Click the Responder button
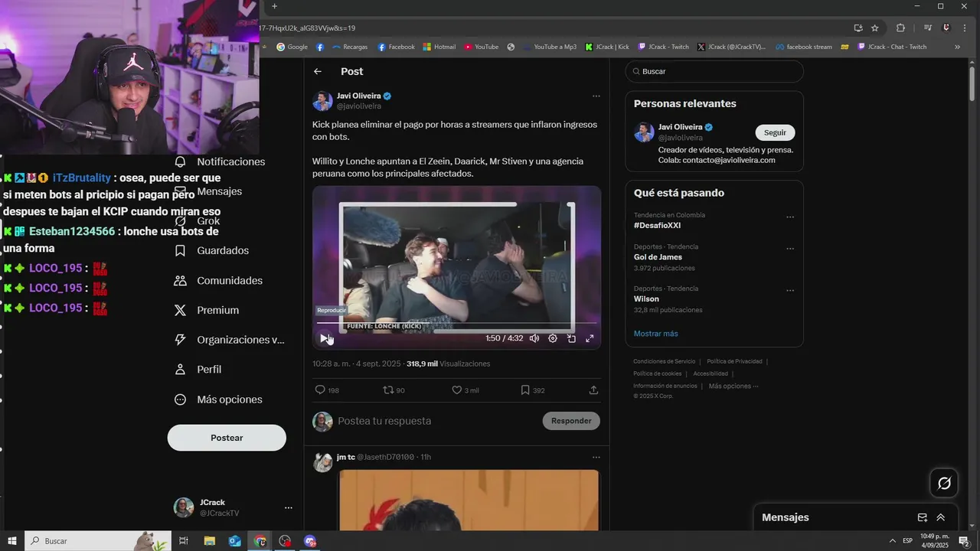The width and height of the screenshot is (980, 551). (x=571, y=421)
